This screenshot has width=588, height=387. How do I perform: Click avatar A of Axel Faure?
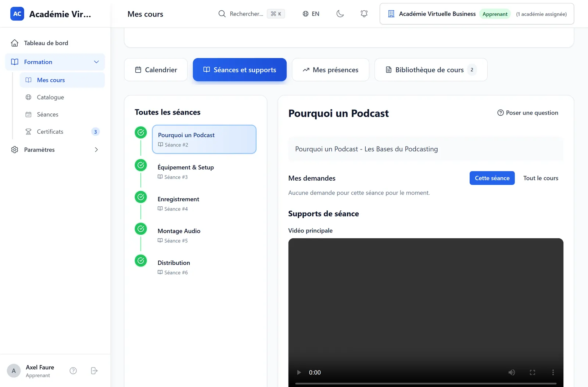tap(14, 371)
